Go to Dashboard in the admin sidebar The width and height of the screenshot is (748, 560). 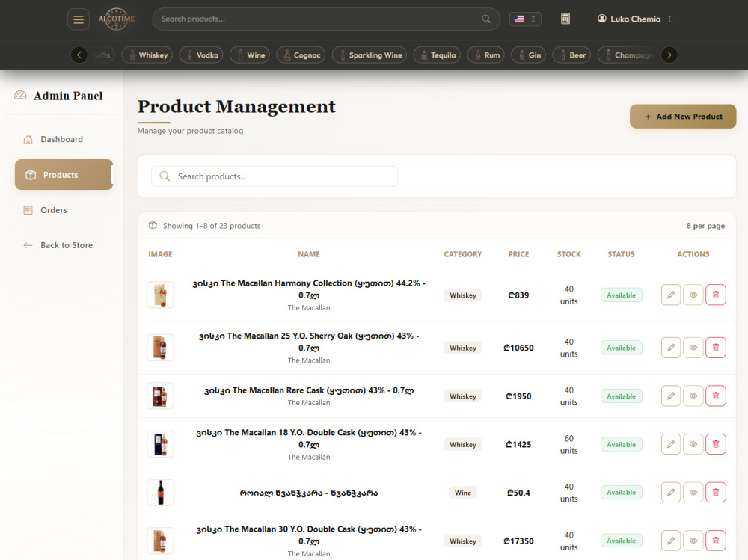(x=62, y=139)
